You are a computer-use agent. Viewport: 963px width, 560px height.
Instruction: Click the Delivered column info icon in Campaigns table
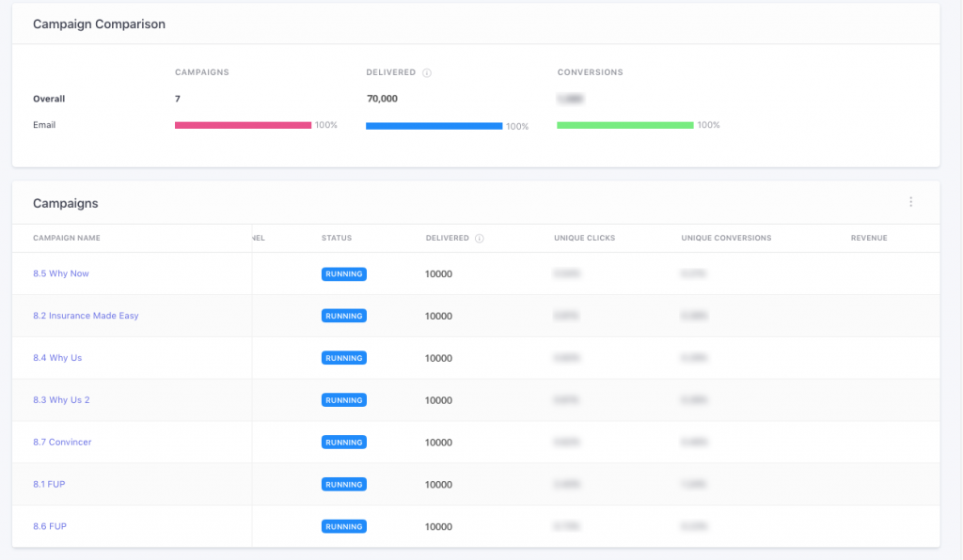point(480,239)
